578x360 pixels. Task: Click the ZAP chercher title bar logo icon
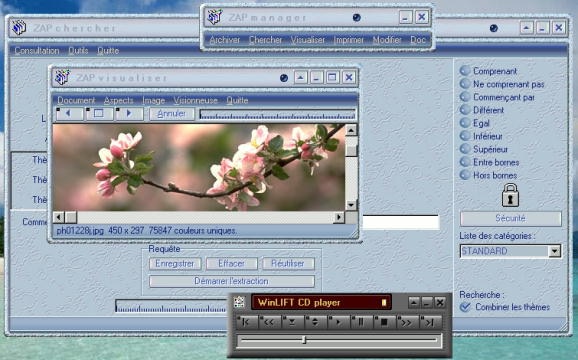click(18, 28)
